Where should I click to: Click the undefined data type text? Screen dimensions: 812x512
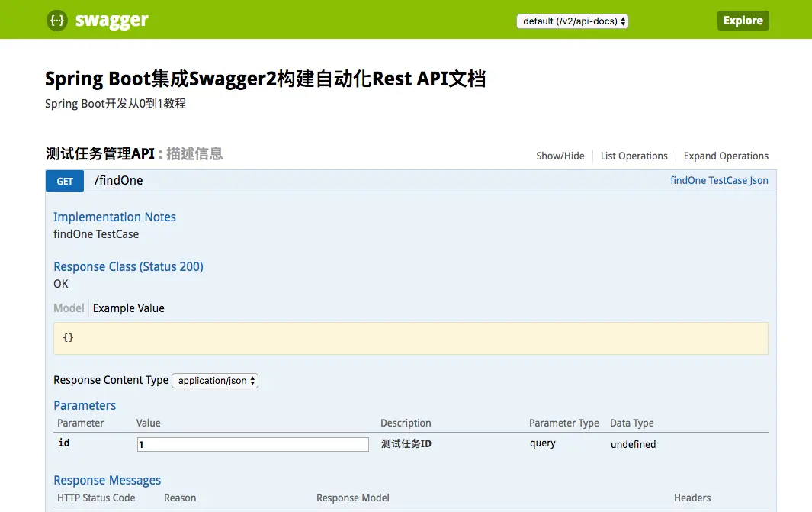(x=633, y=444)
